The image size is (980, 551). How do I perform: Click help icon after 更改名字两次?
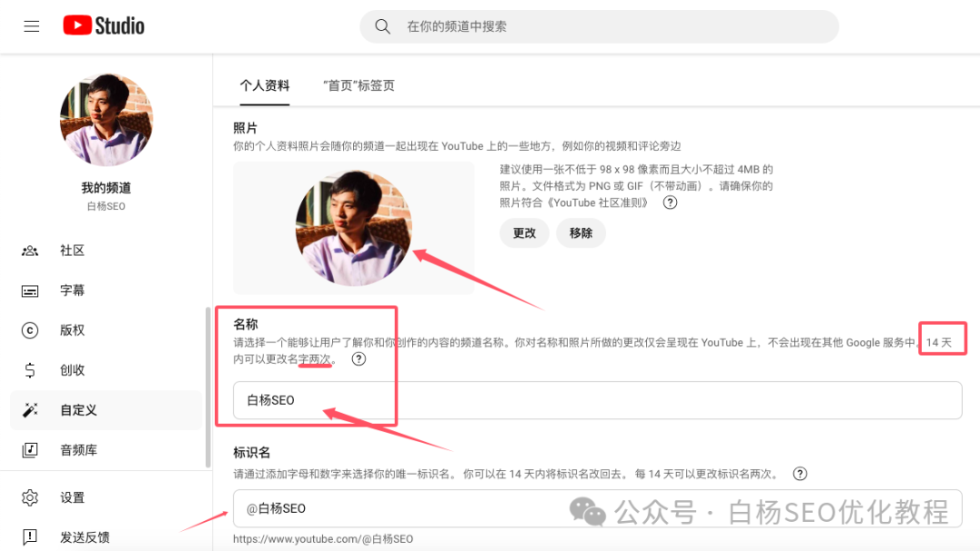click(x=358, y=359)
